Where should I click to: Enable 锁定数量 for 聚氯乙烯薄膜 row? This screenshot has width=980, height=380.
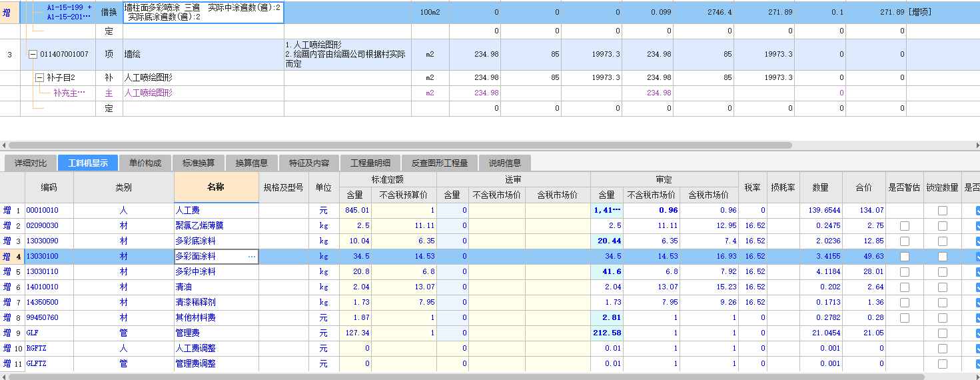942,226
